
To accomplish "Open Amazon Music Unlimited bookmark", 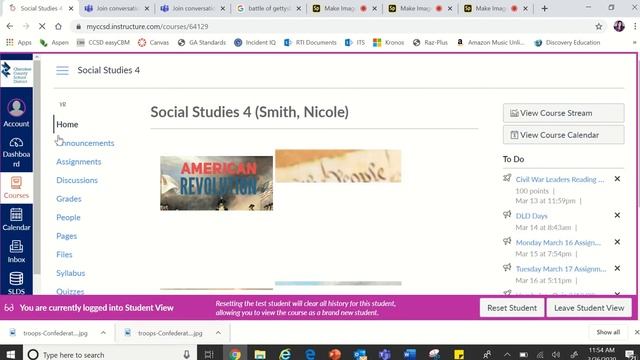I will [491, 42].
